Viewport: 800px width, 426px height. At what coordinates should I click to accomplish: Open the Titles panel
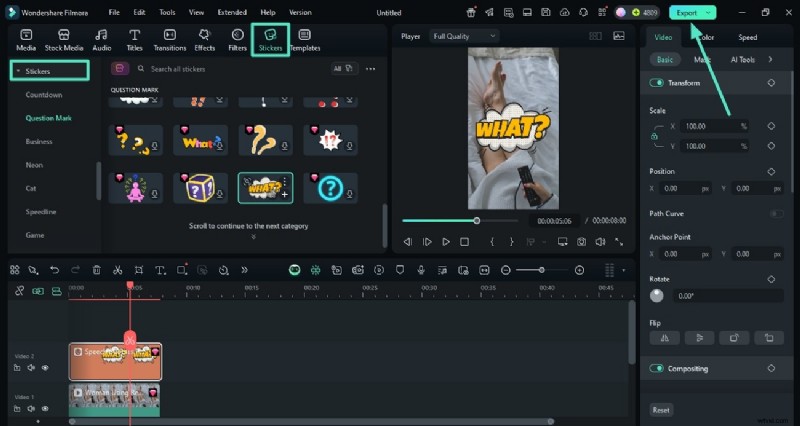[x=133, y=39]
